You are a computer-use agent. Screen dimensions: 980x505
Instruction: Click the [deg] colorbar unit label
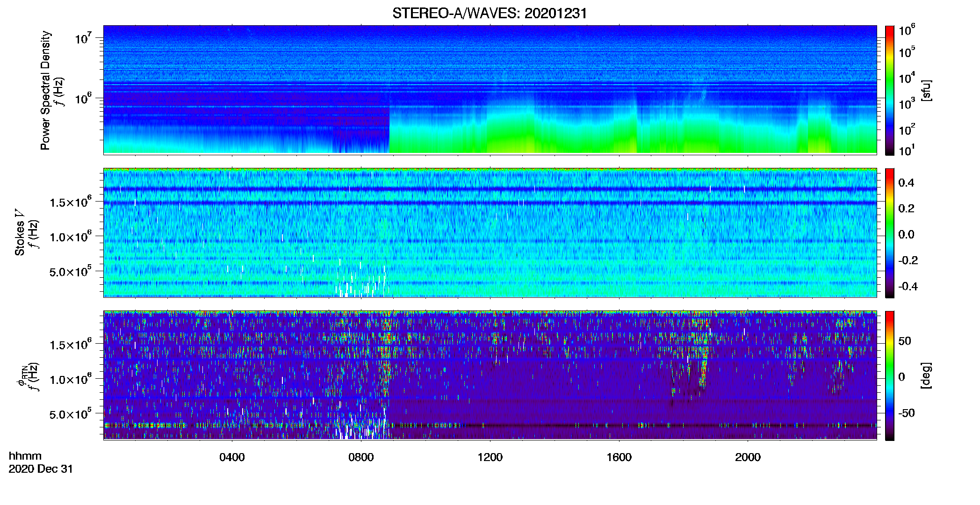(926, 375)
